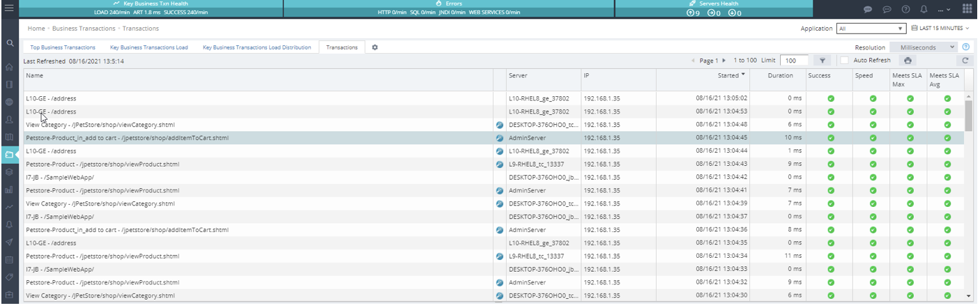Click the globe icon in the sidebar
This screenshot has width=980, height=308.
point(10,102)
